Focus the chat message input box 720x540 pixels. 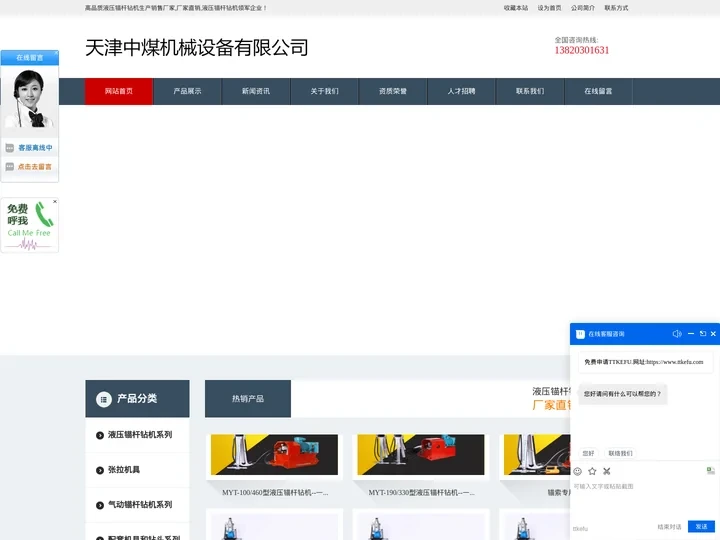click(x=644, y=500)
